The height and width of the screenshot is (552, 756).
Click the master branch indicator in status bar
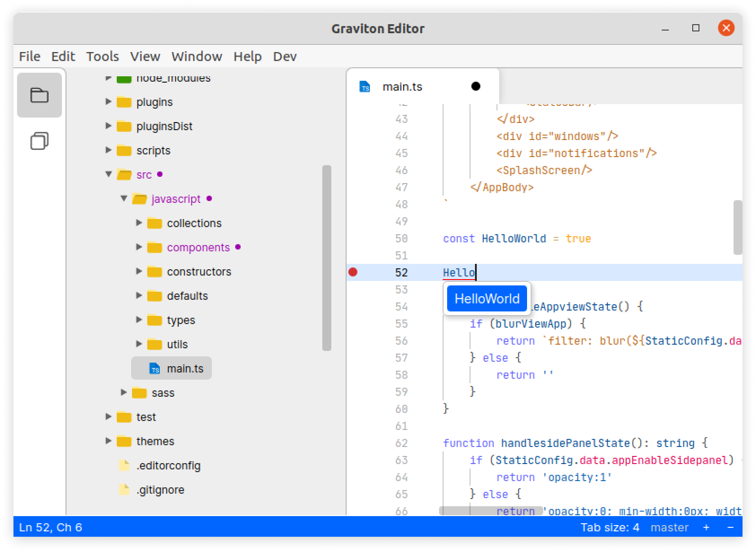(x=669, y=527)
